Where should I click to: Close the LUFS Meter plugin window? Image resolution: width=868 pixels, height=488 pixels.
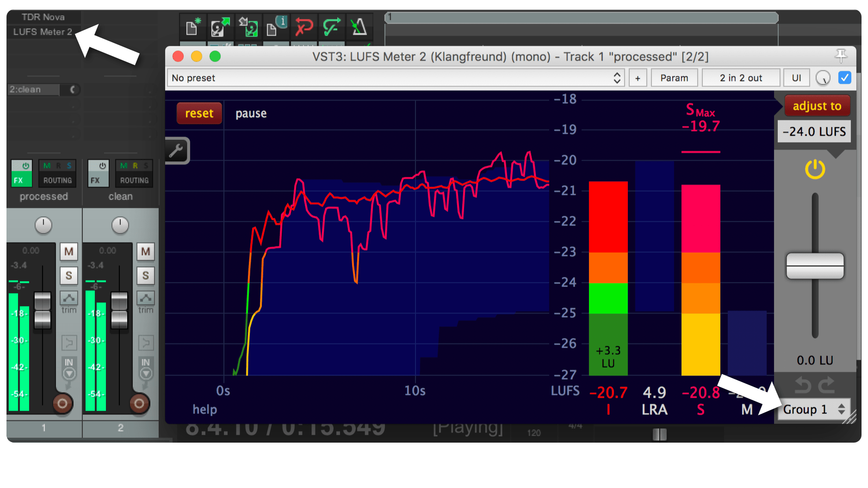click(178, 56)
